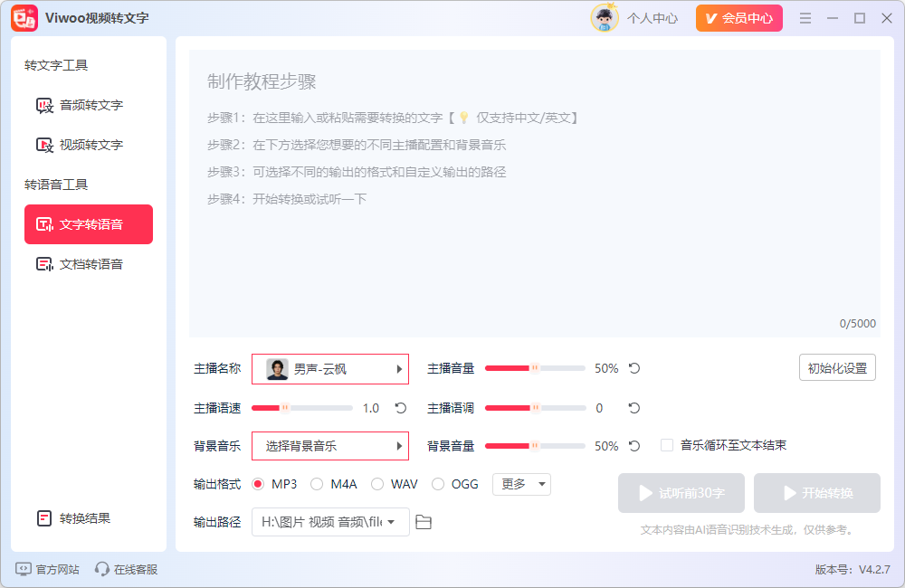Click the user avatar icon
This screenshot has height=588, width=905.
pyautogui.click(x=605, y=18)
